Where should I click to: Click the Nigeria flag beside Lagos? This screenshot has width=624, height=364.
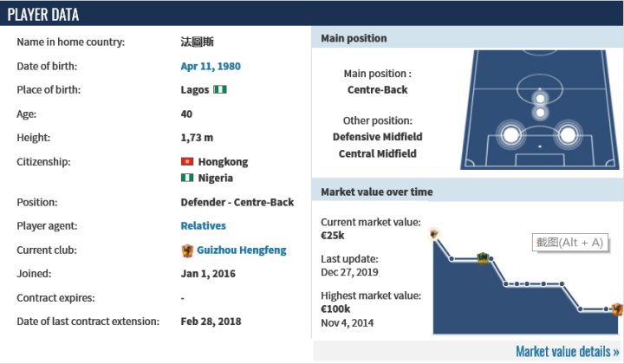[220, 90]
